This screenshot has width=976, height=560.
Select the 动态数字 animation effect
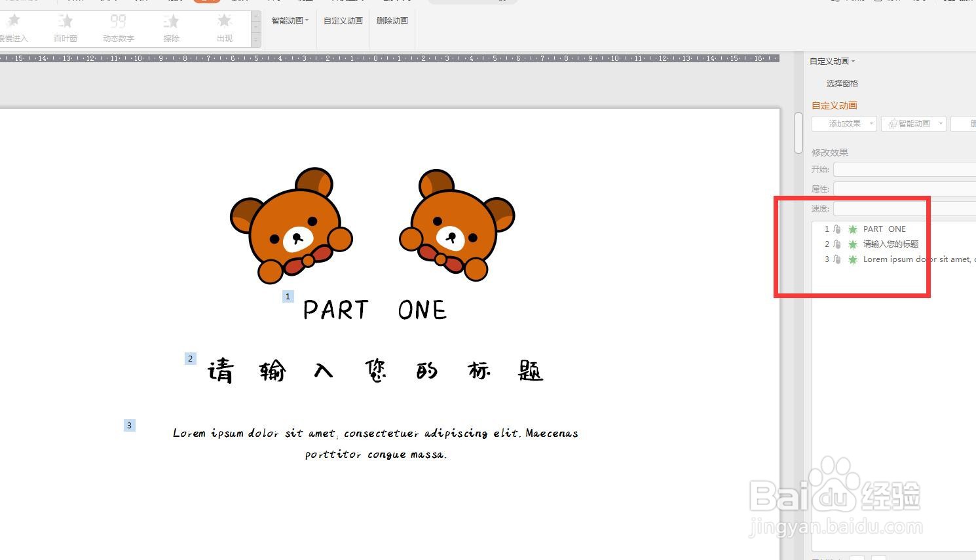(119, 28)
